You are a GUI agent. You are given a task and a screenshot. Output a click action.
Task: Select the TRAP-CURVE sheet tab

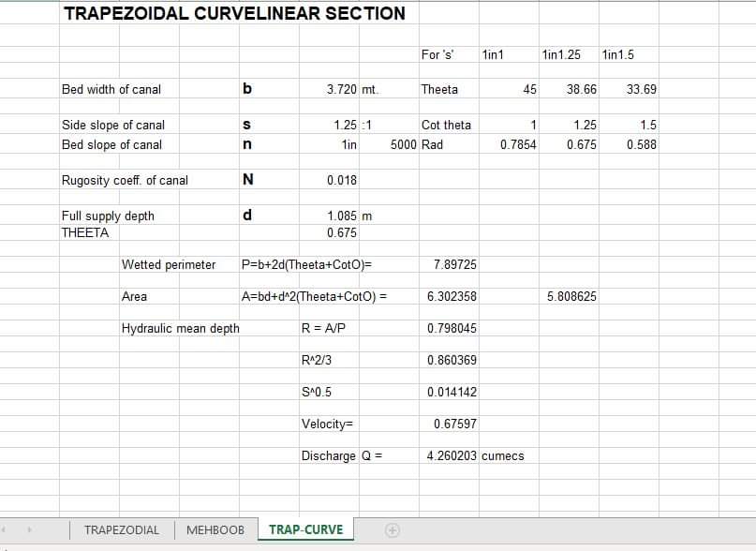click(306, 529)
